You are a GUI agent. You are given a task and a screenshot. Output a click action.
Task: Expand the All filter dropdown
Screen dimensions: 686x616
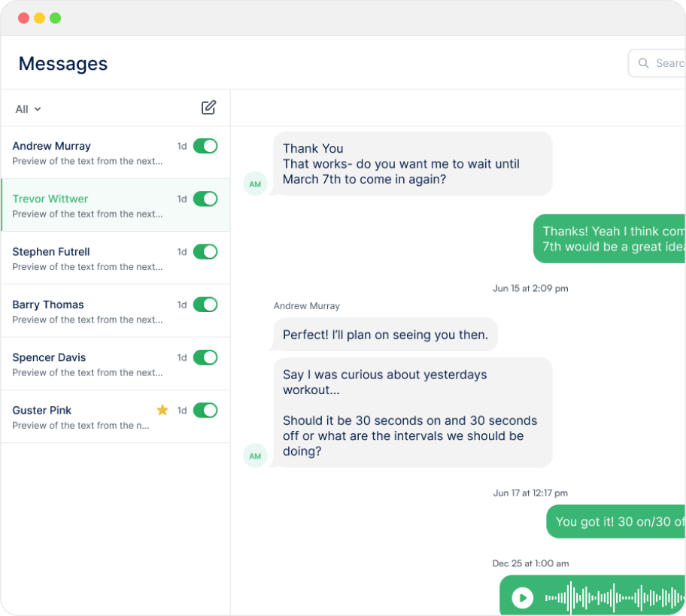tap(29, 109)
